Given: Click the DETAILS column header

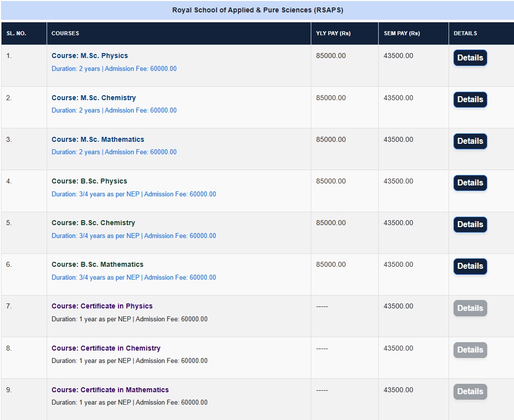Looking at the screenshot, I should tap(465, 34).
